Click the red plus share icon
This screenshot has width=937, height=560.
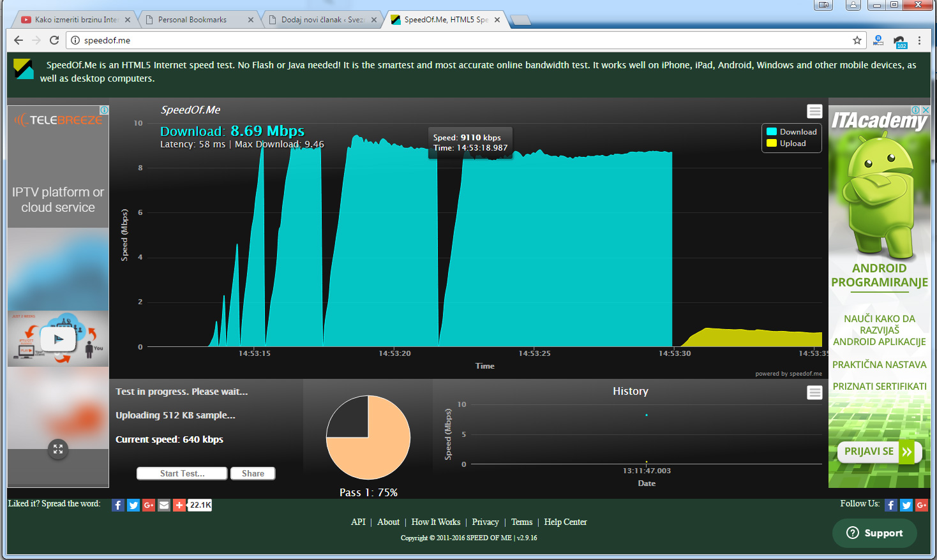coord(179,505)
